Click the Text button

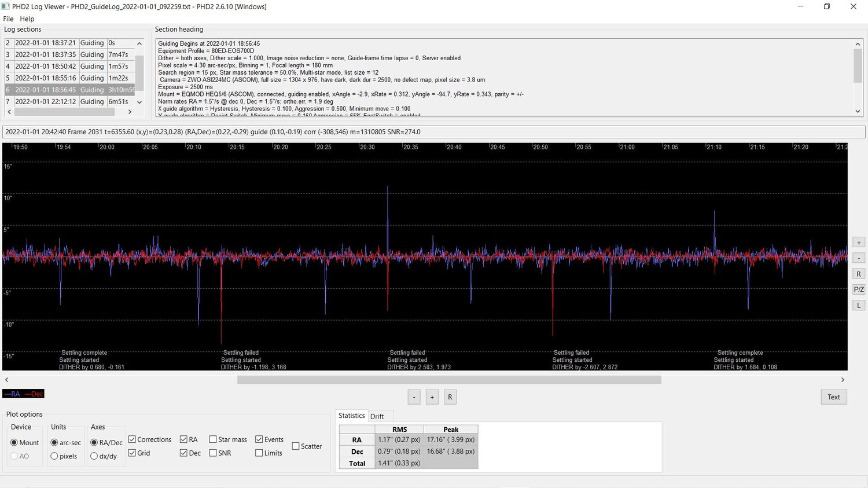point(833,397)
